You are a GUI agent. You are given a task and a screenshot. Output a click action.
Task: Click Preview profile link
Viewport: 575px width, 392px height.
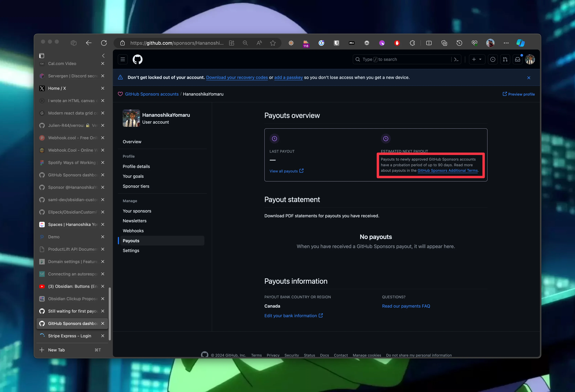(x=519, y=94)
